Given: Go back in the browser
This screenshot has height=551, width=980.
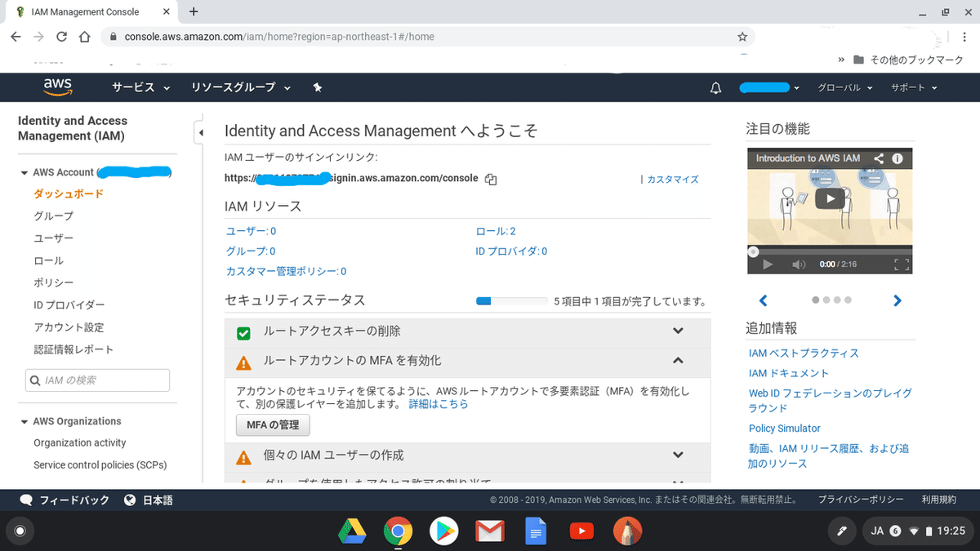Looking at the screenshot, I should click(16, 37).
